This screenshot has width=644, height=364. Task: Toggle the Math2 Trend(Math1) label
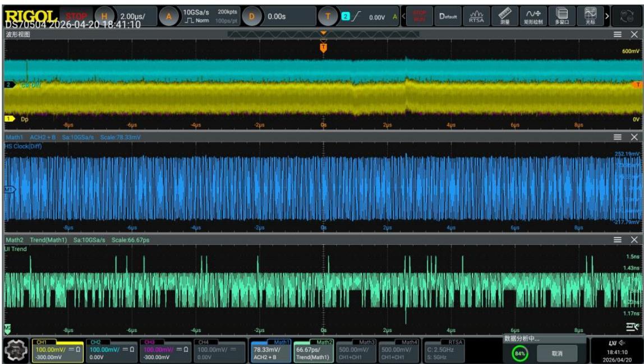coord(314,351)
